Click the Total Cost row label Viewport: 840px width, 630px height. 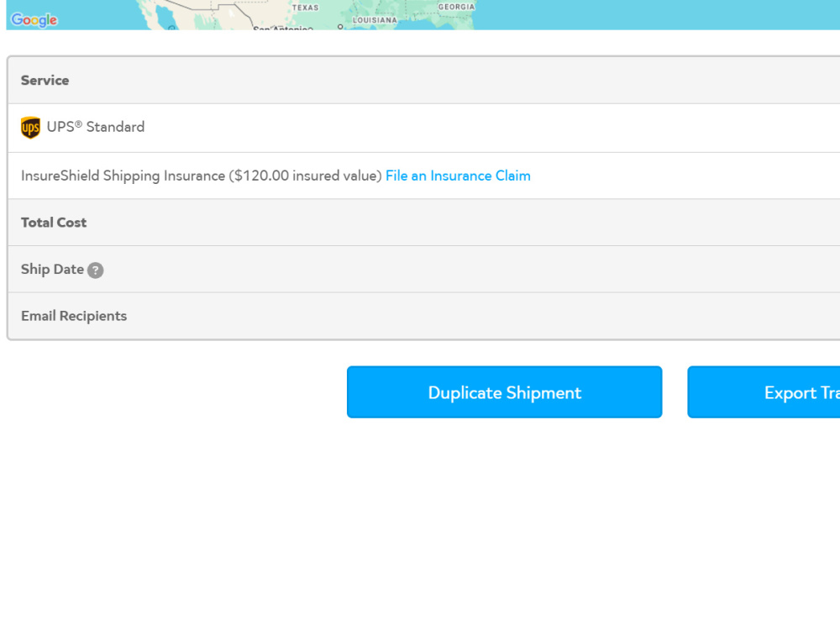point(54,223)
